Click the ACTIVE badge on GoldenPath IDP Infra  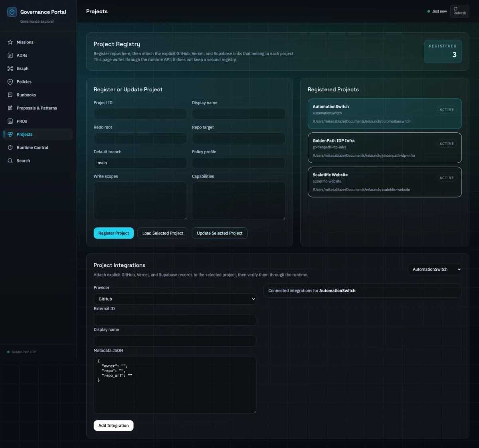click(x=447, y=144)
